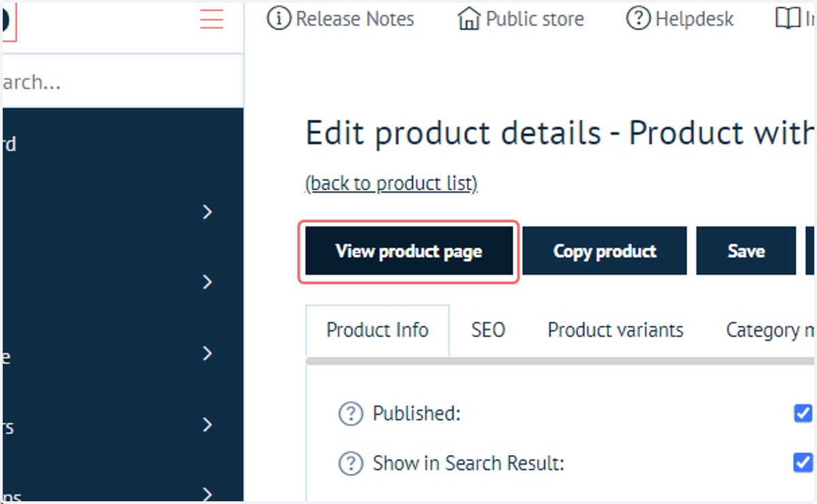Save the product

[x=746, y=251]
